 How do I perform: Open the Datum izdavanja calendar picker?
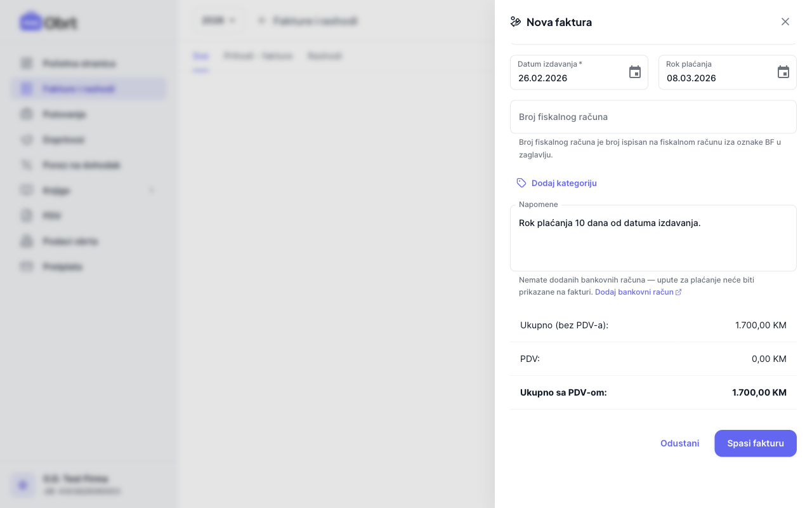coord(634,72)
